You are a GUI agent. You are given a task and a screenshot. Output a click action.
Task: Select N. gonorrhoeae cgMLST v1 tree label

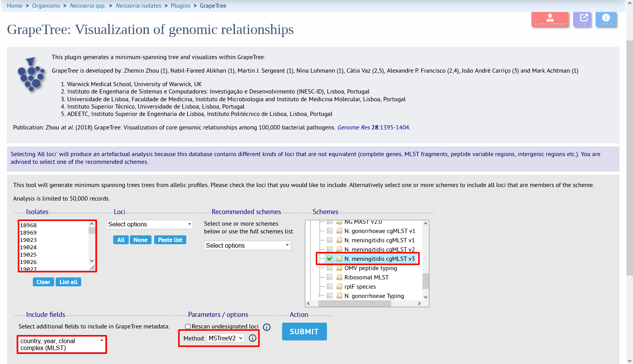tap(380, 231)
